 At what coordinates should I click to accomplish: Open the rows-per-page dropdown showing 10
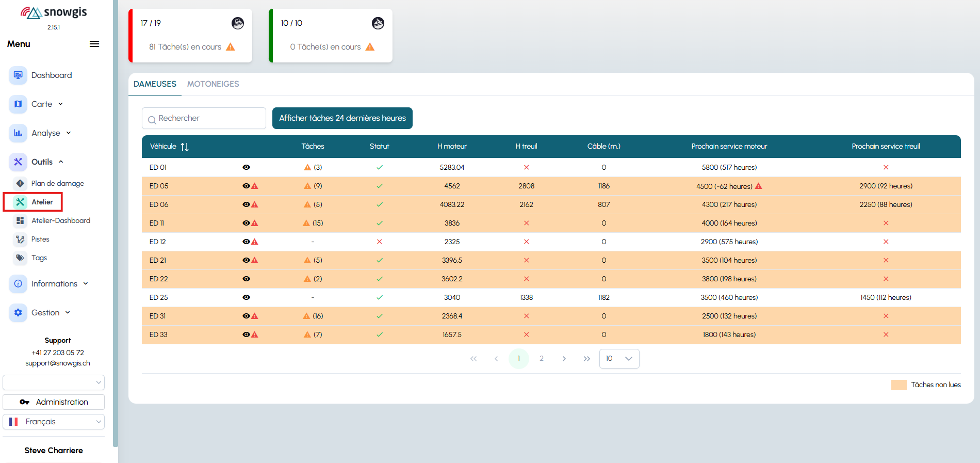tap(619, 359)
